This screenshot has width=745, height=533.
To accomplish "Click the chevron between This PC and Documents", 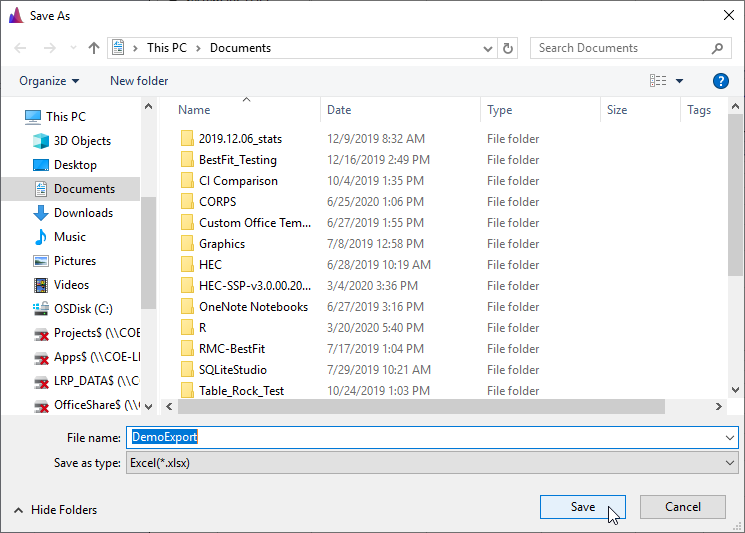I will (198, 48).
